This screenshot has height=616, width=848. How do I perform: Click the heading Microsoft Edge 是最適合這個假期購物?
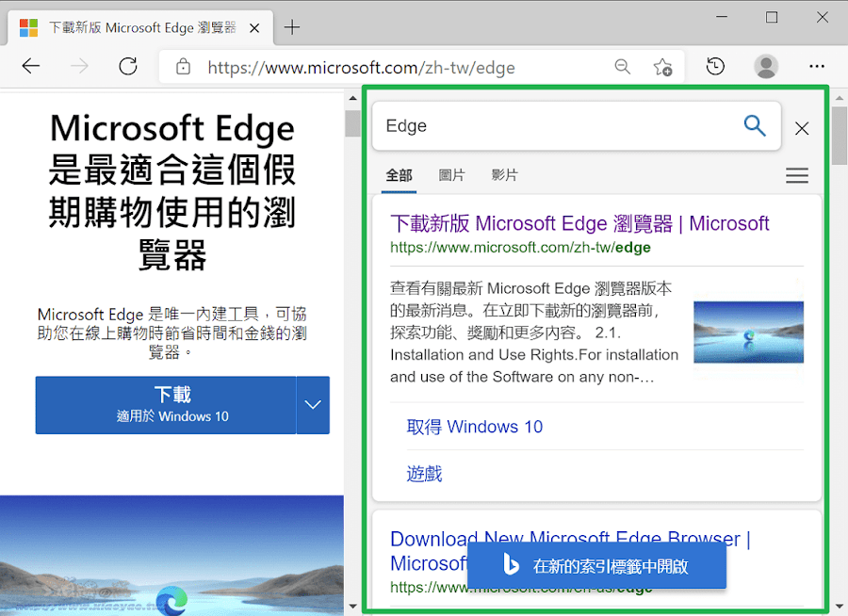pyautogui.click(x=172, y=191)
